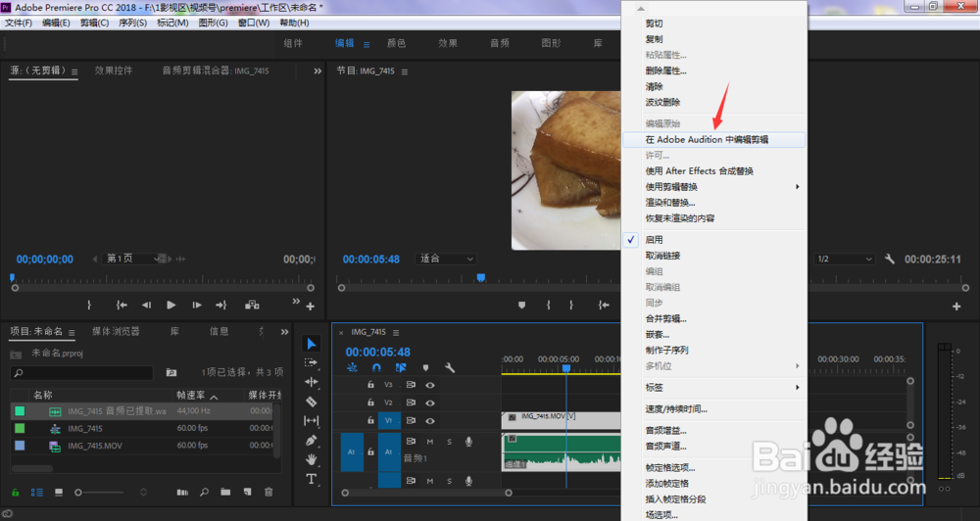Switch project panel to list view
980x521 pixels.
37,493
